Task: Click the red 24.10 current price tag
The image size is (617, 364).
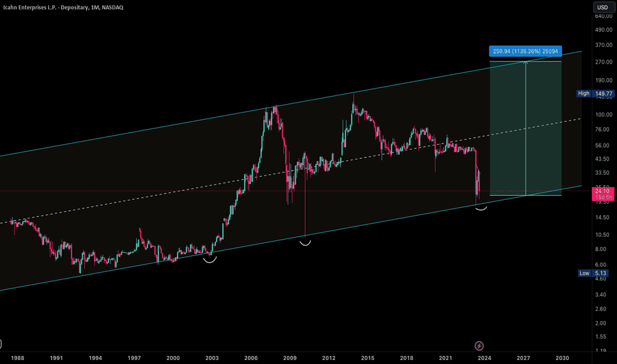Action: click(x=603, y=194)
